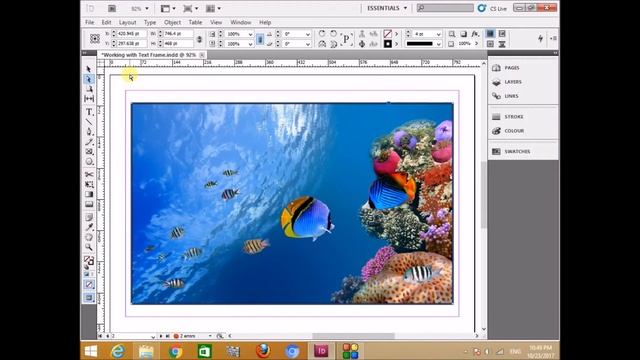
Task: Select the Gradient Swatch tool
Action: 89,194
